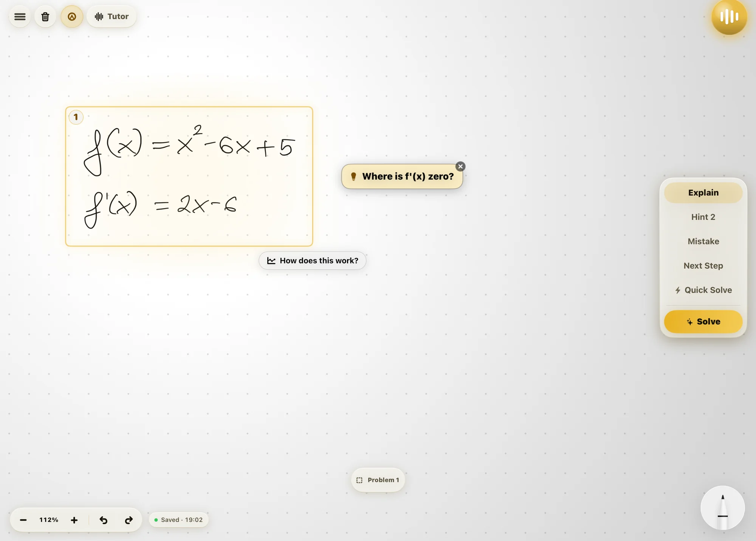Zoom in with the plus button
This screenshot has width=756, height=541.
click(x=74, y=520)
